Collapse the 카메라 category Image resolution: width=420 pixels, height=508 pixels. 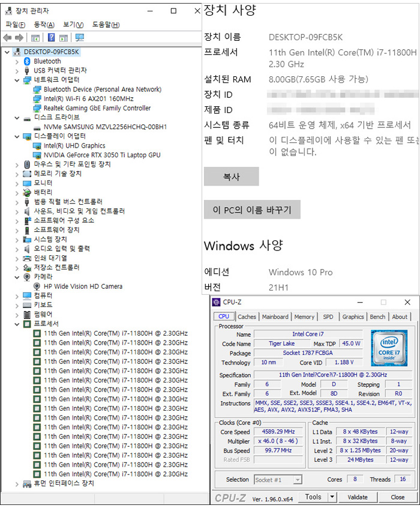pos(17,277)
